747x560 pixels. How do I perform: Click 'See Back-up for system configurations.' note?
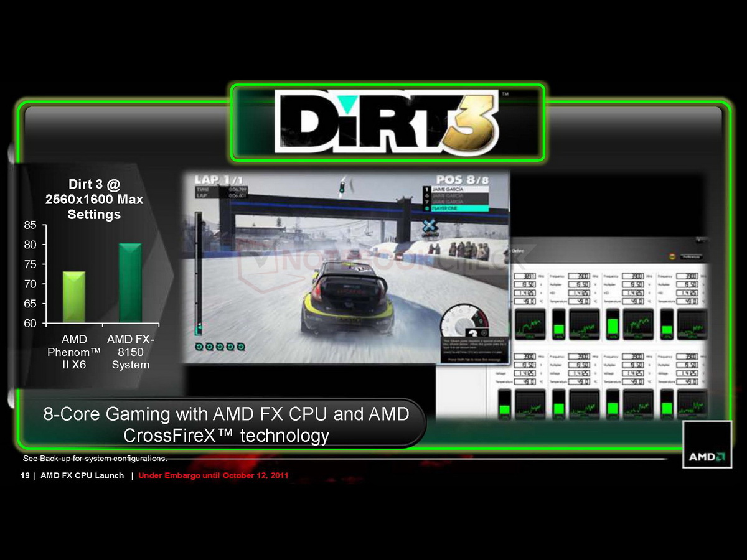[x=95, y=459]
